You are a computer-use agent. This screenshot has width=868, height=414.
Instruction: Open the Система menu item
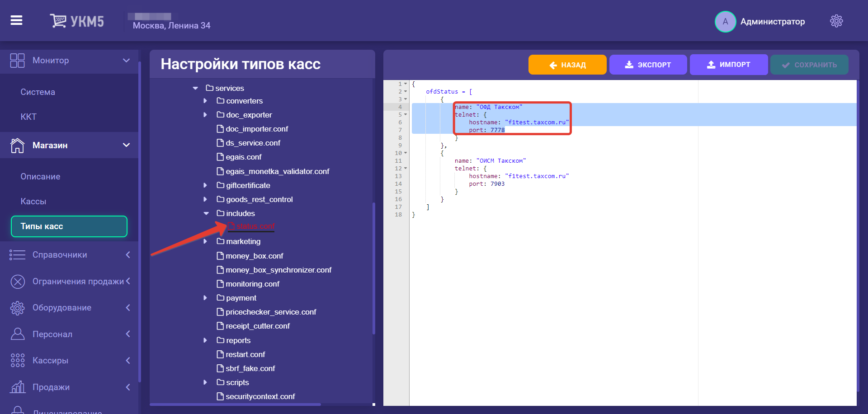38,92
